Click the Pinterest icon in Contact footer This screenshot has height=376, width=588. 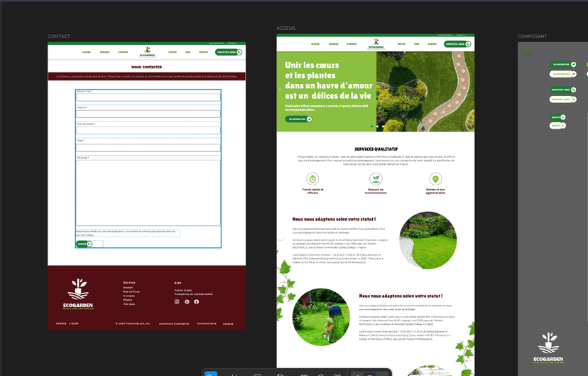187,302
